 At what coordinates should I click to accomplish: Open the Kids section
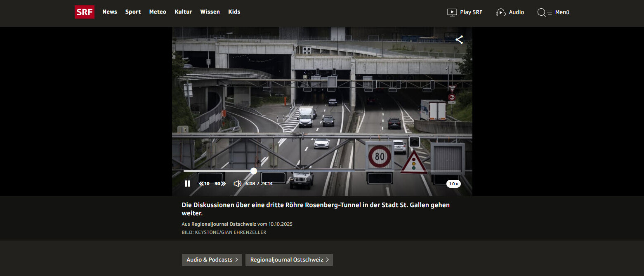coord(234,12)
